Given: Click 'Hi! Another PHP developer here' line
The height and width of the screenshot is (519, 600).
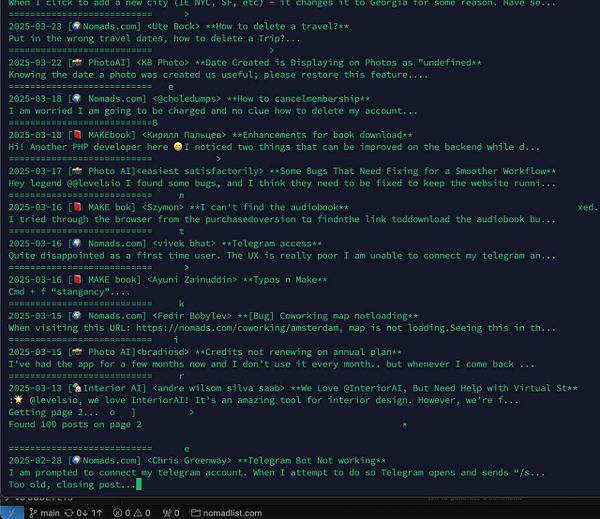Looking at the screenshot, I should pyautogui.click(x=274, y=147).
